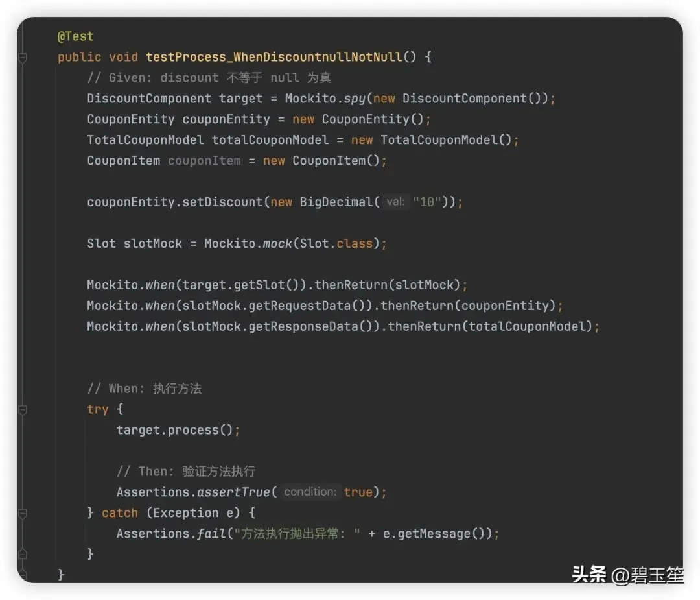
Task: Click the 'void' keyword
Action: pyautogui.click(x=123, y=56)
